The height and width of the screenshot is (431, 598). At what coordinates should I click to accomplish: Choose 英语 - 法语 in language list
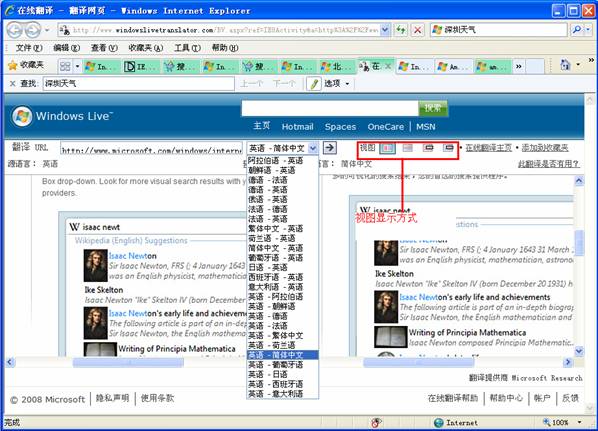coord(282,326)
